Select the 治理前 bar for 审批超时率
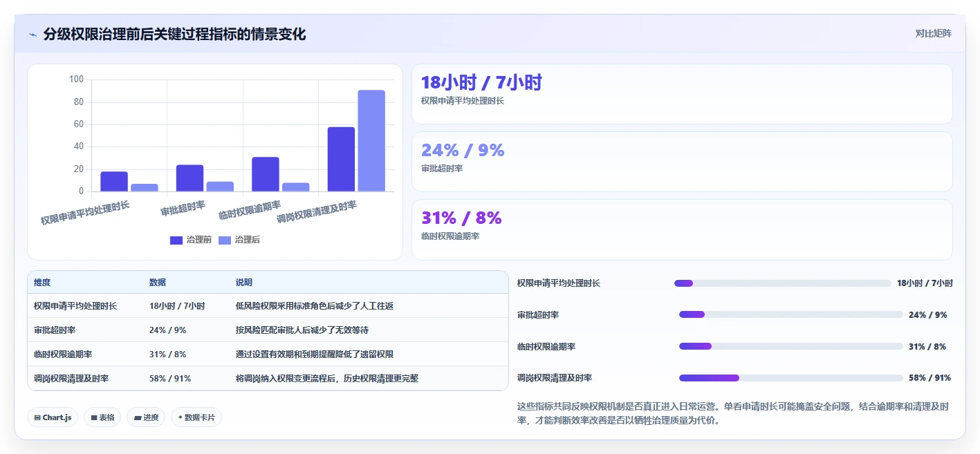The width and height of the screenshot is (980, 454). (189, 178)
